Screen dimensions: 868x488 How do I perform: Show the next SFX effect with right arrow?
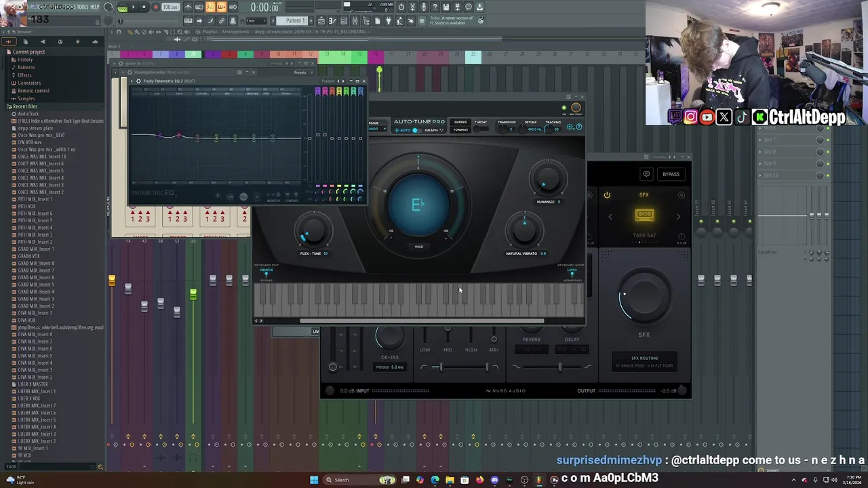[679, 217]
